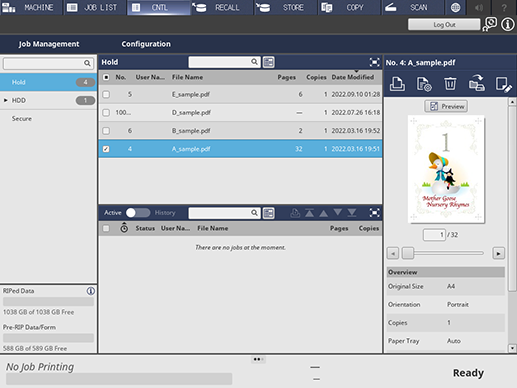Toggle the Active/History switch

[x=138, y=213]
